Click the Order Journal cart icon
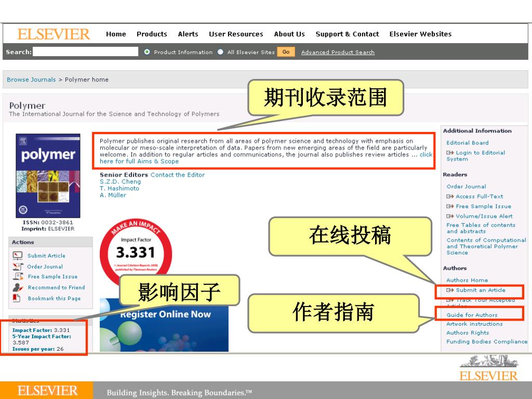The width and height of the screenshot is (532, 399). [18, 267]
